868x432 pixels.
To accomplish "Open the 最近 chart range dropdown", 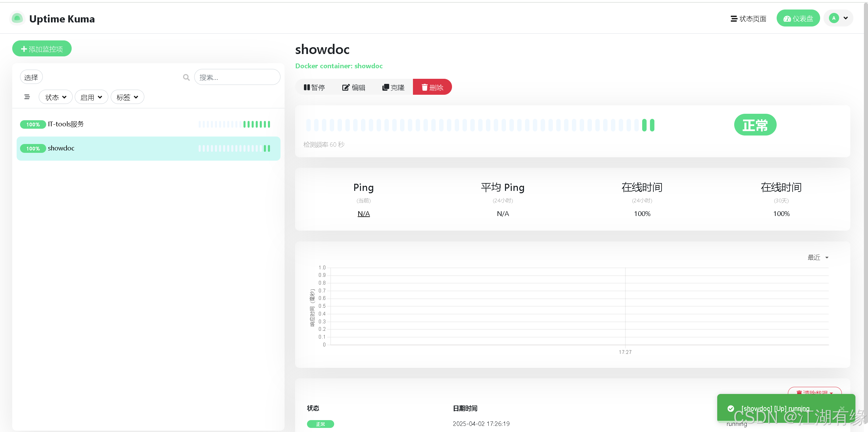I will 818,257.
